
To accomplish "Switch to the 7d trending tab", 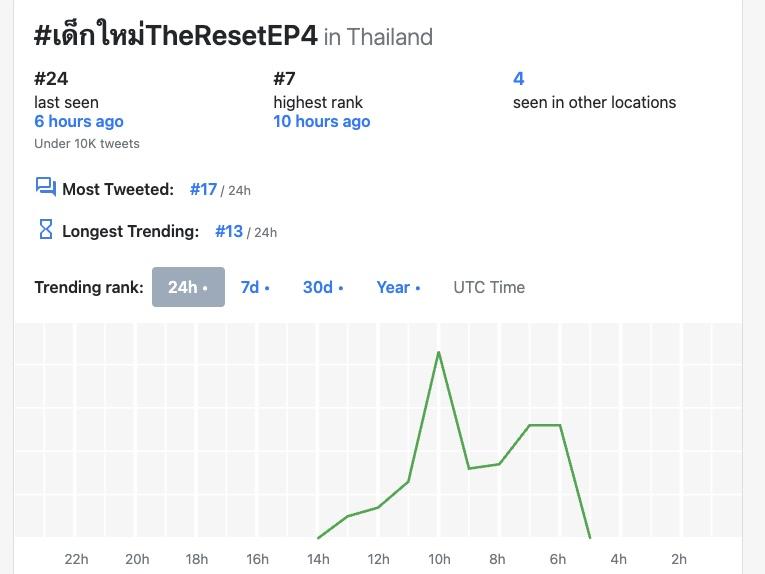I will (x=255, y=287).
